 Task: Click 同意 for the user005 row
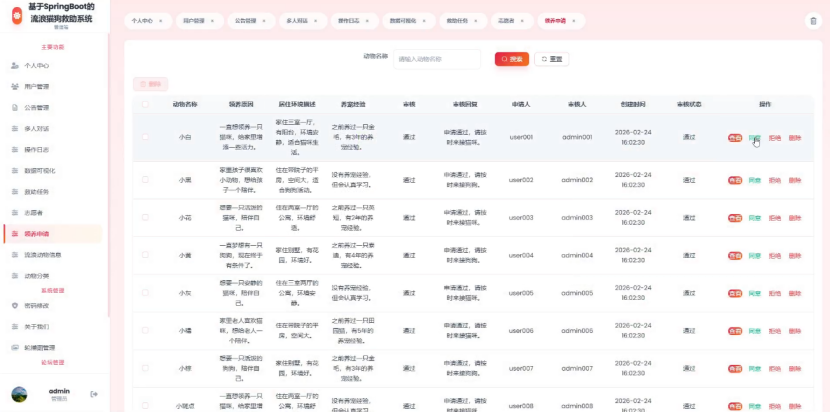coord(754,293)
